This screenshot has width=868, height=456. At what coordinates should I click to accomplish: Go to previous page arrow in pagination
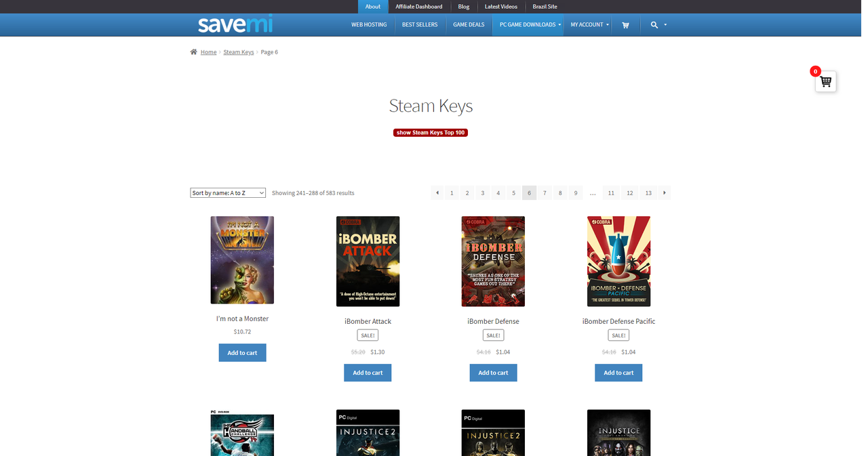tap(437, 193)
